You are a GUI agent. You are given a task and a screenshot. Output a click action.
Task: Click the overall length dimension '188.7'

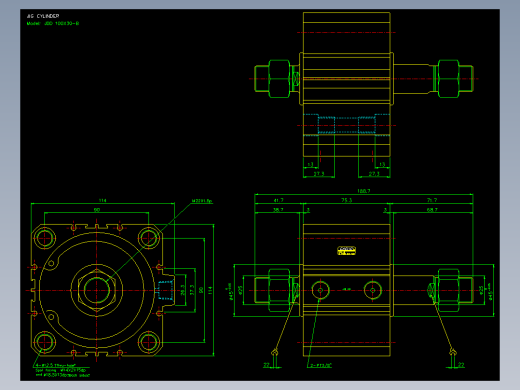coord(364,191)
